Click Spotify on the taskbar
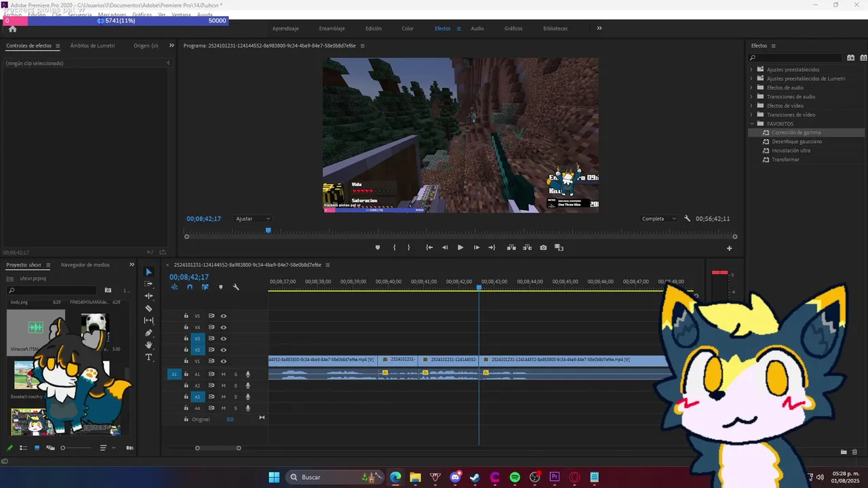This screenshot has height=488, width=868. tap(515, 477)
